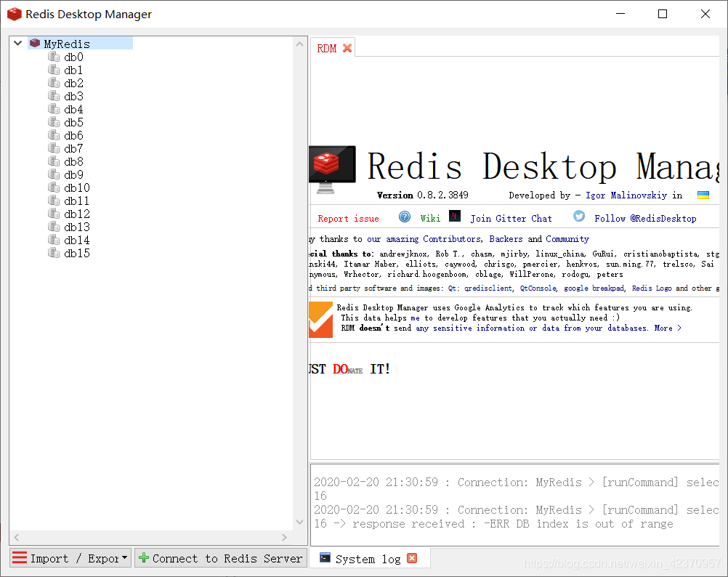Click the Twitter bird icon

pos(579,216)
